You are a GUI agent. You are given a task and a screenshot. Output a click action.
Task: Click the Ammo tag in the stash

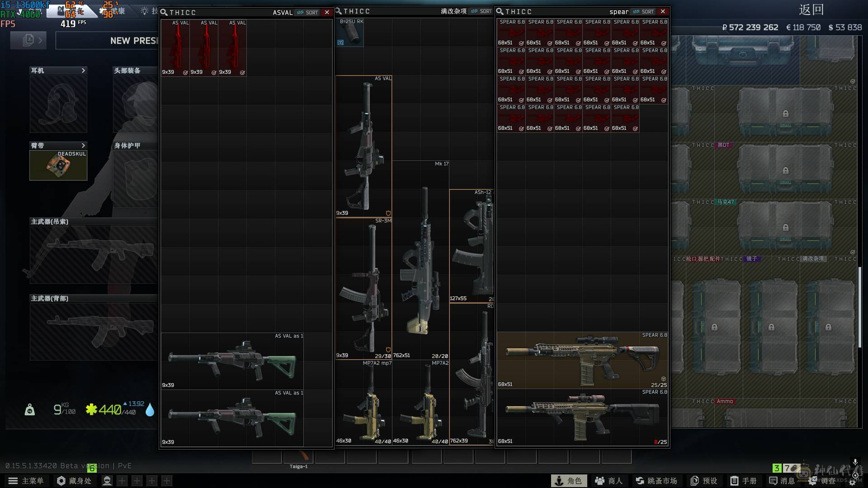click(x=725, y=401)
